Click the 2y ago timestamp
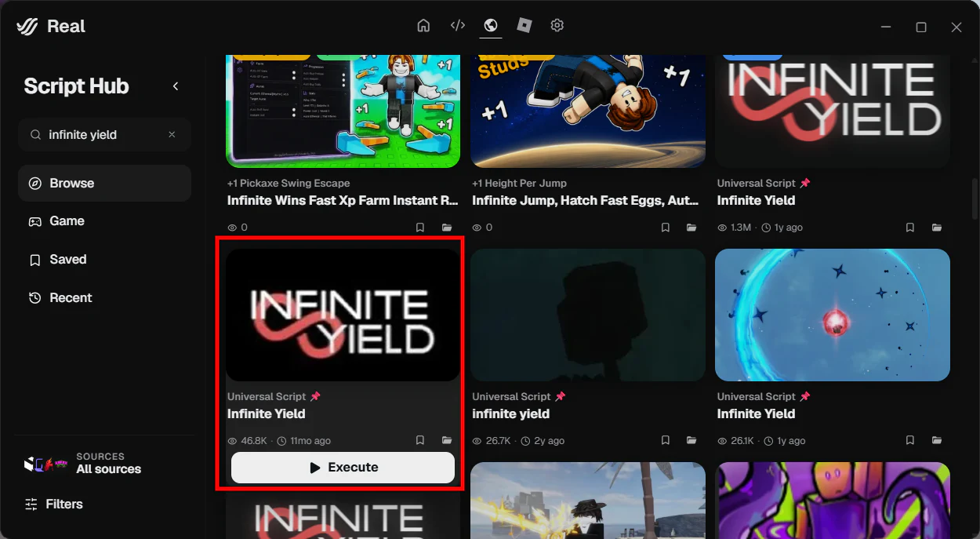The image size is (980, 539). click(550, 441)
